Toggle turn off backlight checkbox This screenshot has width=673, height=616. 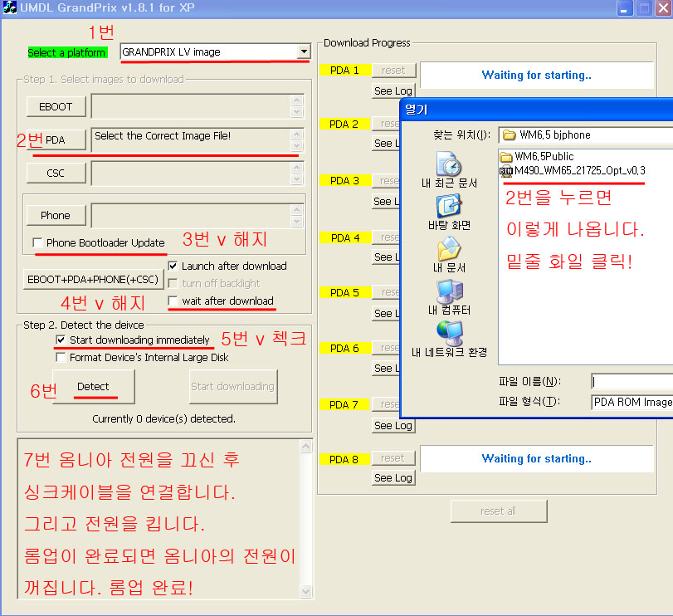[x=173, y=284]
